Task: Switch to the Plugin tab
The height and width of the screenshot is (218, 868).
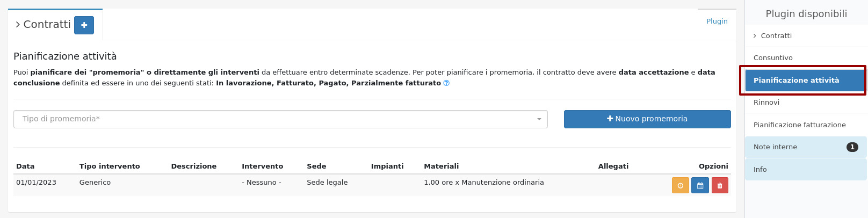Action: pyautogui.click(x=717, y=21)
